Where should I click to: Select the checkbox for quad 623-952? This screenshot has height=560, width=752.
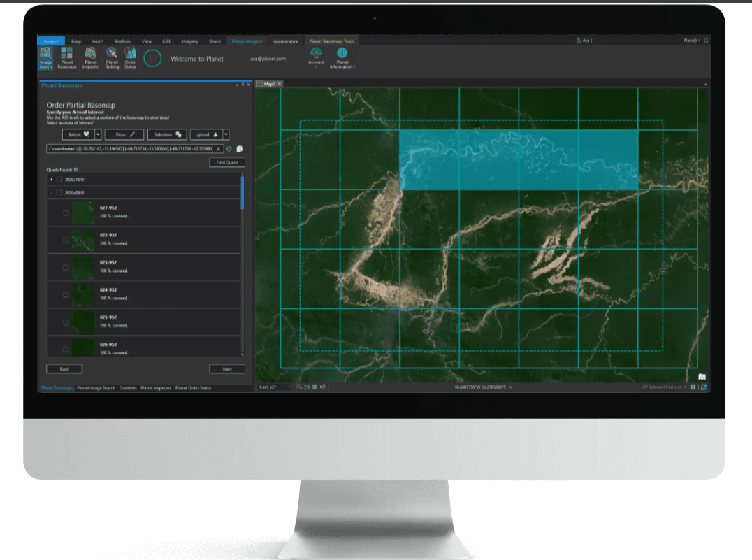[x=66, y=267]
